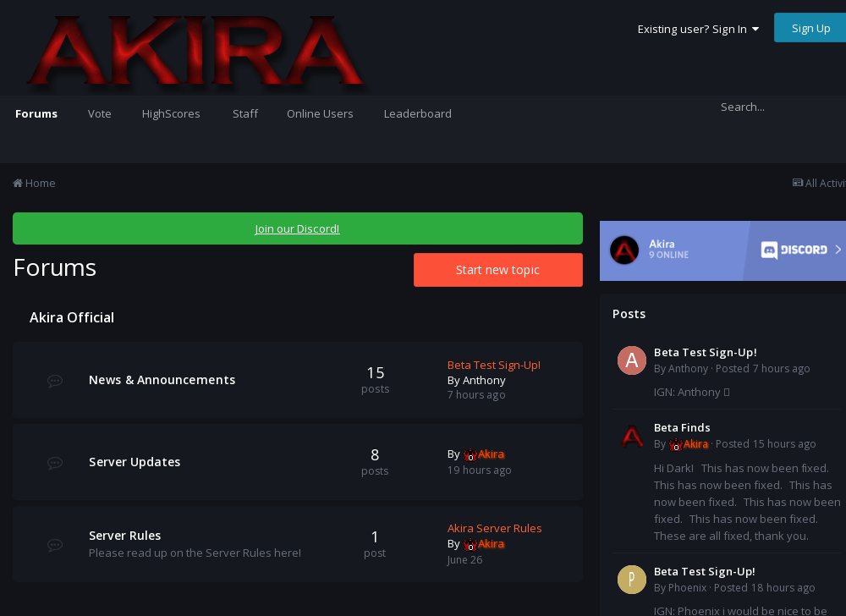Open the Akira Server Rules topic link

click(x=495, y=528)
